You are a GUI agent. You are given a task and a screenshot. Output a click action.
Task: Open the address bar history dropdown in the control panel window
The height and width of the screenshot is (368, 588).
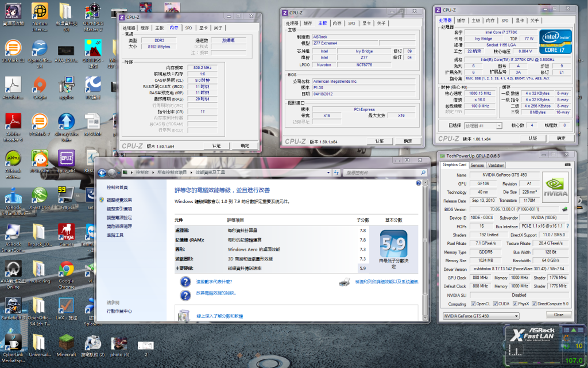pos(328,172)
